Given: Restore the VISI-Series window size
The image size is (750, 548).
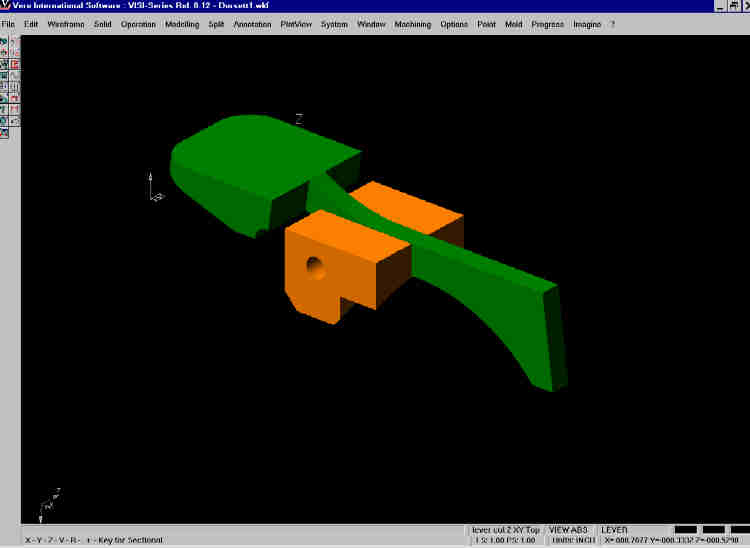Looking at the screenshot, I should point(733,6).
